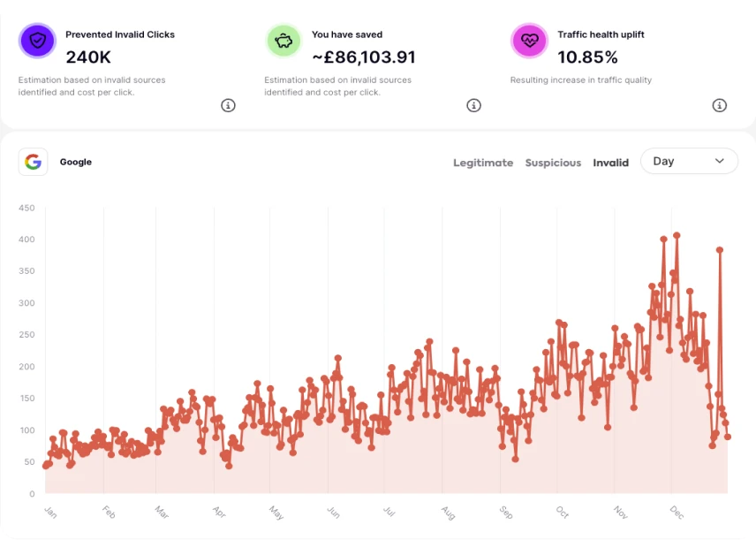Click the Traffic health uplift heading
This screenshot has width=756, height=540.
[x=601, y=34]
